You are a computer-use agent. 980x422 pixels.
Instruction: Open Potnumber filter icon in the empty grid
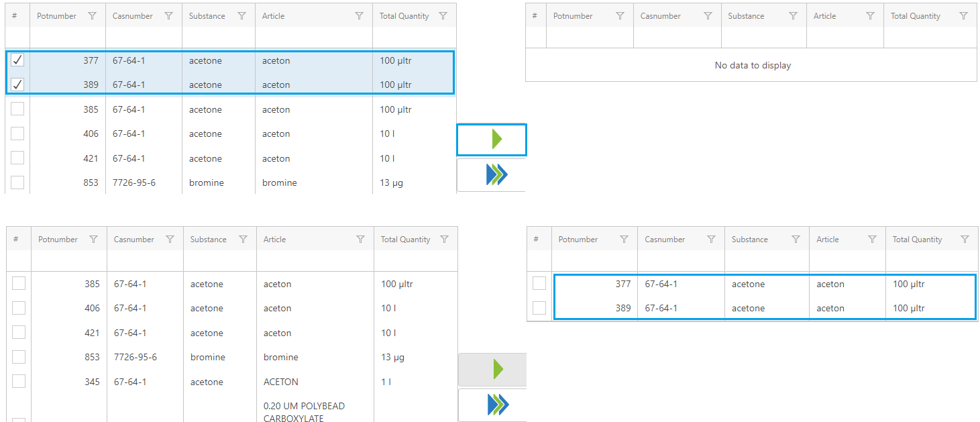click(x=620, y=16)
